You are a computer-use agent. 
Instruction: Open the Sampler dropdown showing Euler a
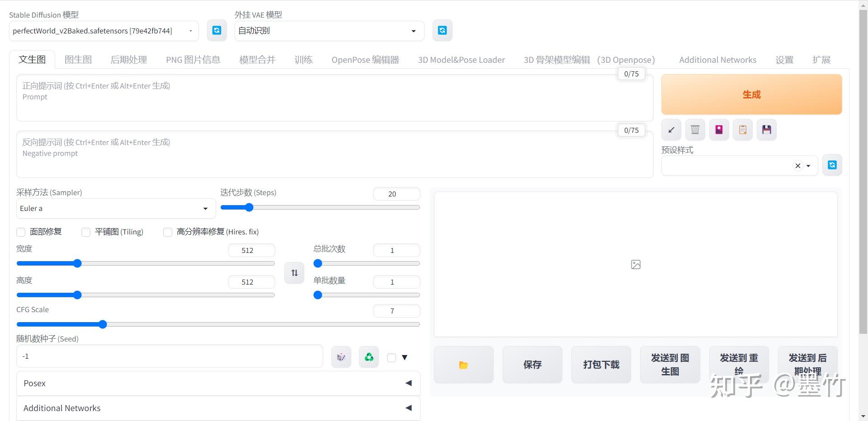click(115, 208)
